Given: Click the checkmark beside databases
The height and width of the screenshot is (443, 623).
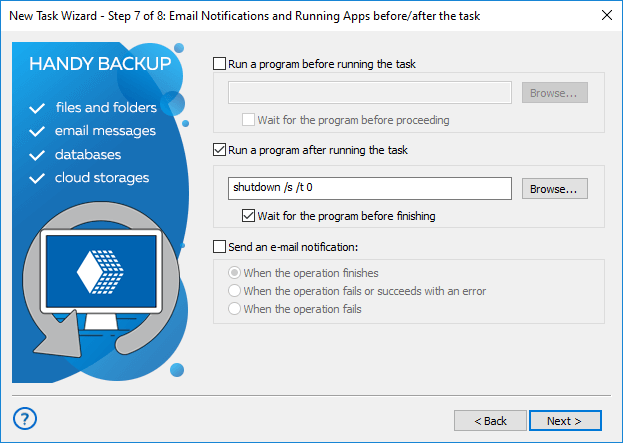Looking at the screenshot, I should [38, 155].
